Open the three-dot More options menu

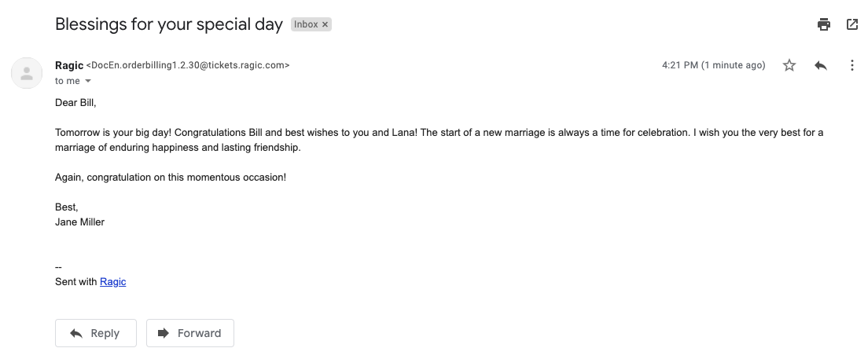pyautogui.click(x=852, y=65)
